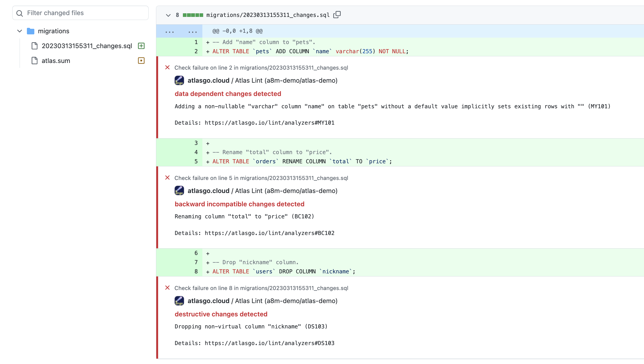
Task: Click the green added-file plus icon beside 20230313155311_changes.sql
Action: pos(141,46)
